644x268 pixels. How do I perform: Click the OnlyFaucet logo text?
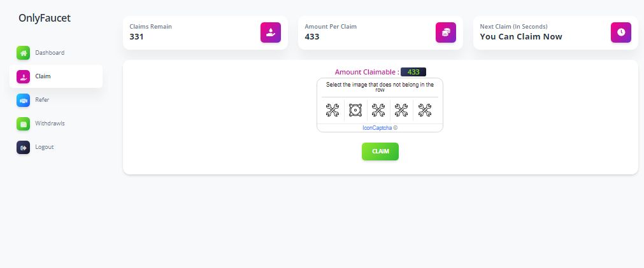(x=45, y=18)
